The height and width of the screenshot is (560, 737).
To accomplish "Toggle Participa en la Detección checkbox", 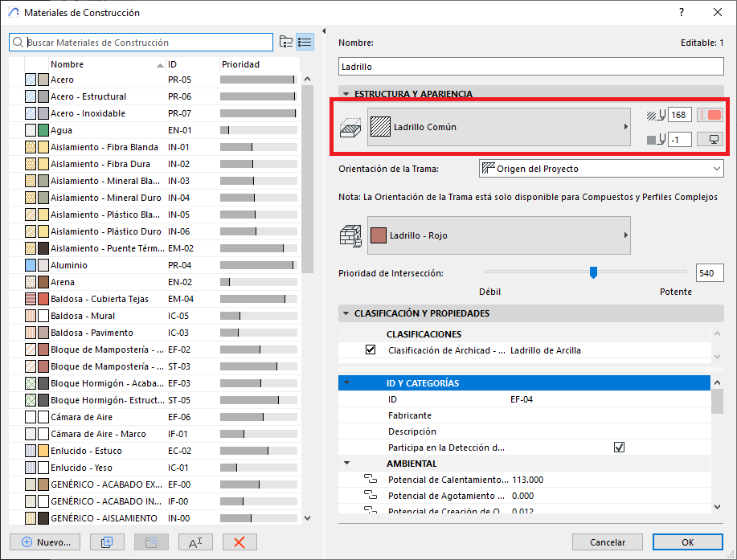I will click(619, 448).
